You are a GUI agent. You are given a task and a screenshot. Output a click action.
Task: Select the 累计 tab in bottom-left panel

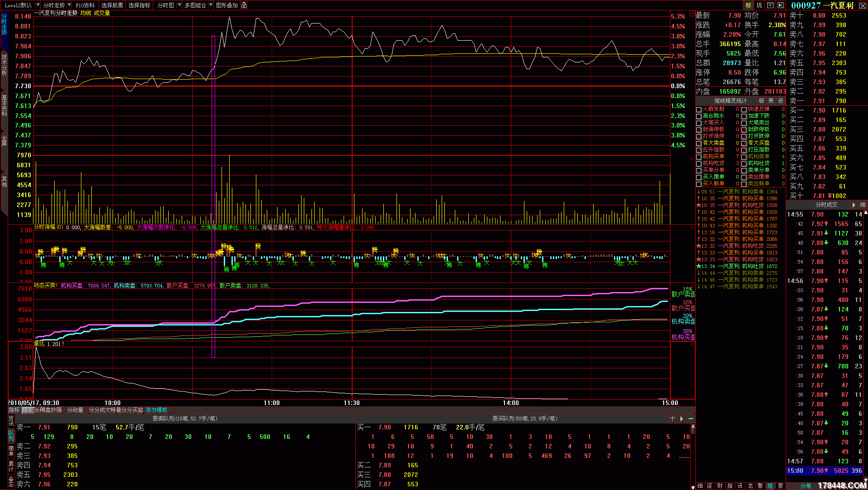(x=11, y=466)
